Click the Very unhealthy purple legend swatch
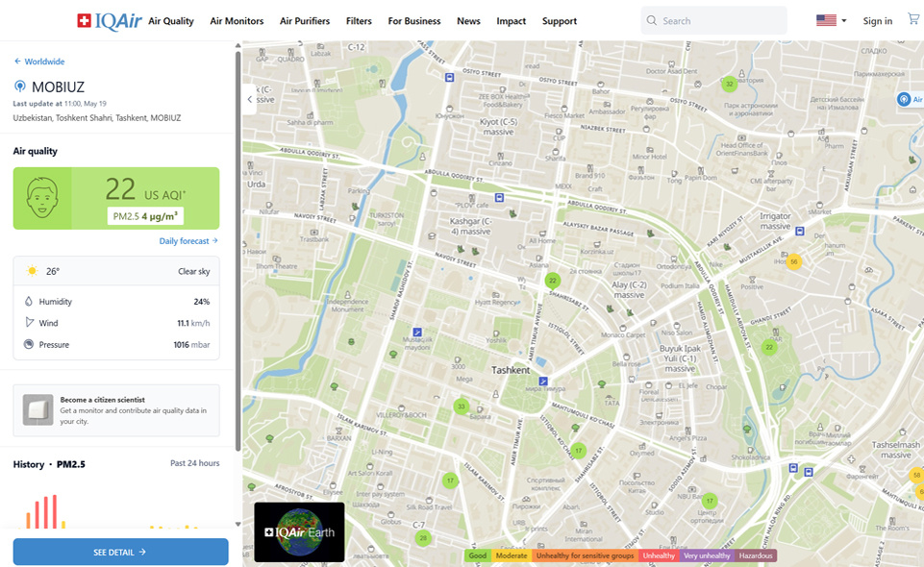This screenshot has width=924, height=567. tap(707, 555)
